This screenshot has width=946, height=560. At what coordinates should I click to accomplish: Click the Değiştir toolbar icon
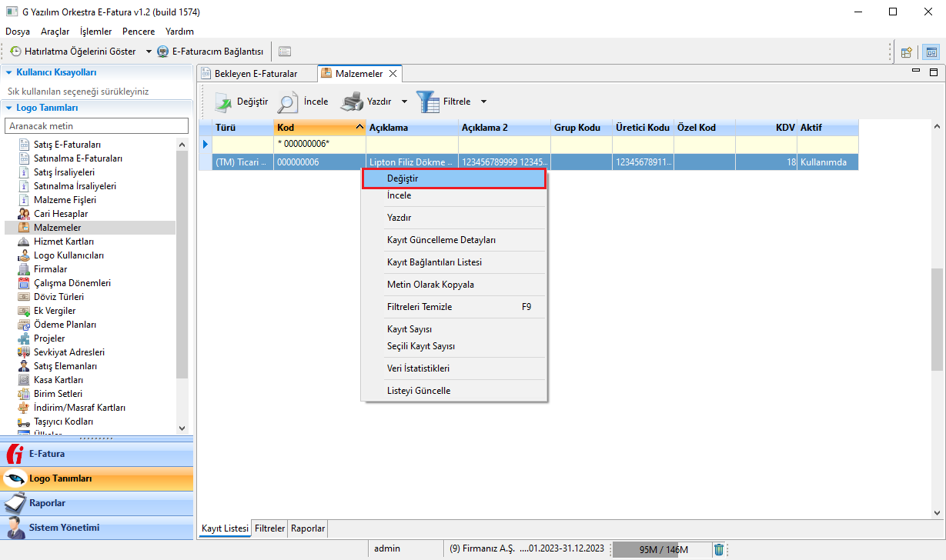pos(223,102)
